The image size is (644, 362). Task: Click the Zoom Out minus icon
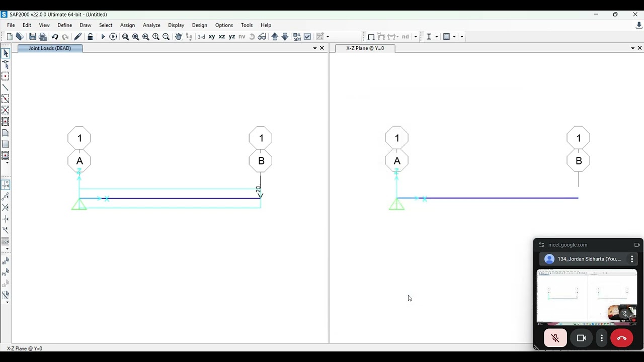click(166, 37)
